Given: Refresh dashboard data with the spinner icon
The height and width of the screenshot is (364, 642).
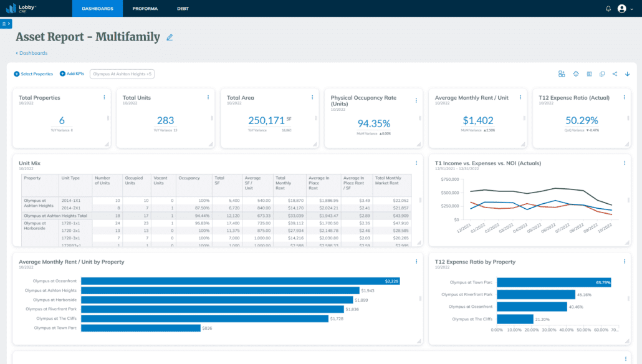Looking at the screenshot, I should point(576,74).
